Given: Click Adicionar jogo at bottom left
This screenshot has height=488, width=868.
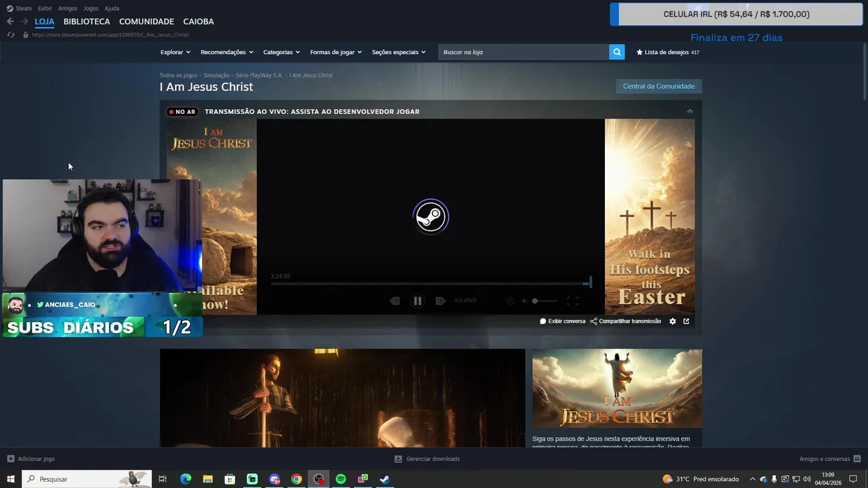Looking at the screenshot, I should (31, 459).
